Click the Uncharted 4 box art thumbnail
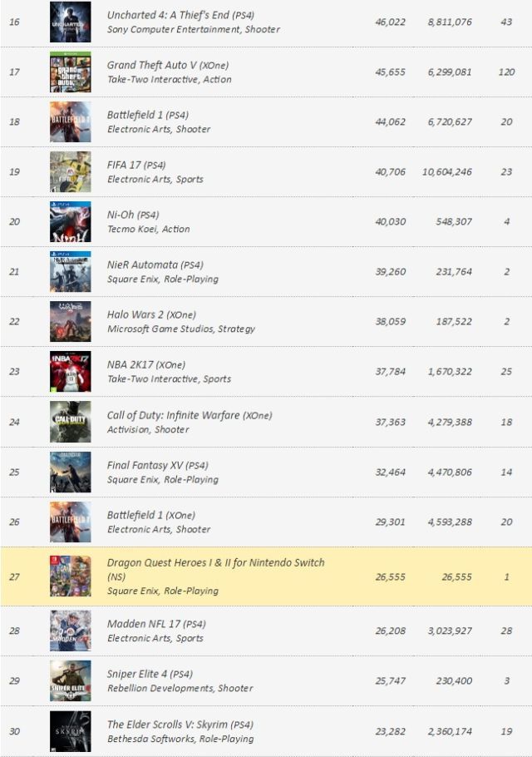The height and width of the screenshot is (757, 532). (x=70, y=22)
